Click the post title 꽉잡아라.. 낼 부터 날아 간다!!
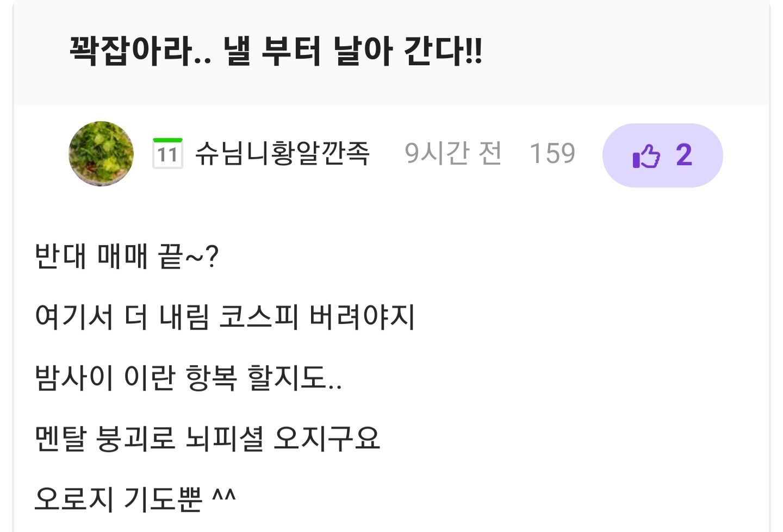The height and width of the screenshot is (532, 783). [x=276, y=51]
